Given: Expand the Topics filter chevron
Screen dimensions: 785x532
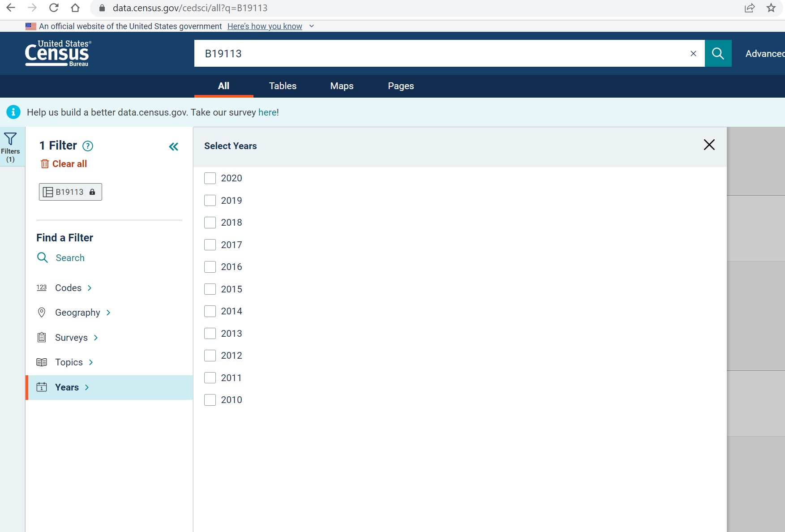Looking at the screenshot, I should click(91, 362).
